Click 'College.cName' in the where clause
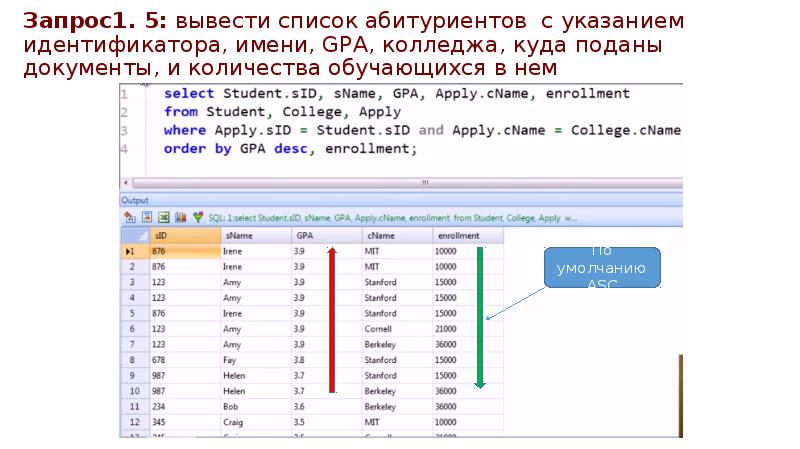Image resolution: width=800 pixels, height=449 pixels. click(626, 131)
